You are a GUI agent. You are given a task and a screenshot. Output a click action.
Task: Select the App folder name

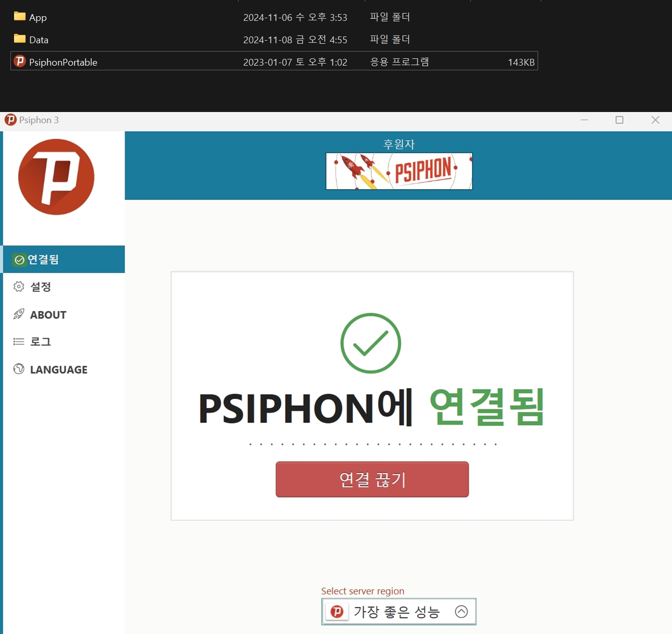[x=38, y=17]
